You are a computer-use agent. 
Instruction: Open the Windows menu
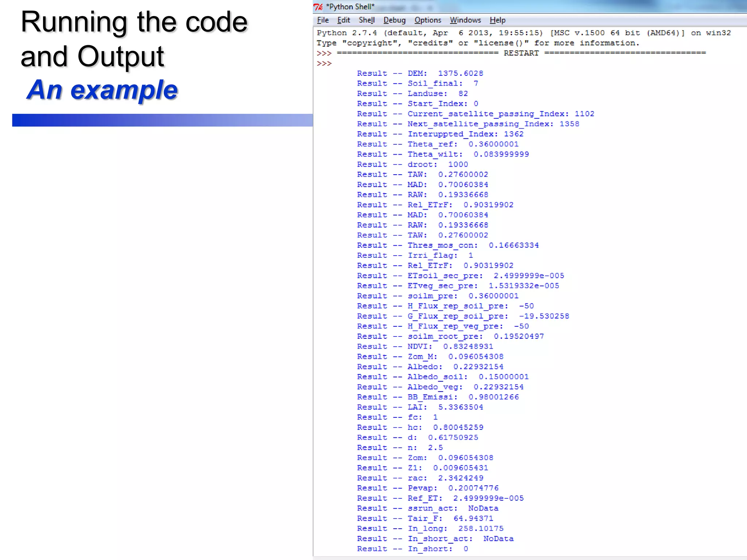tap(465, 20)
